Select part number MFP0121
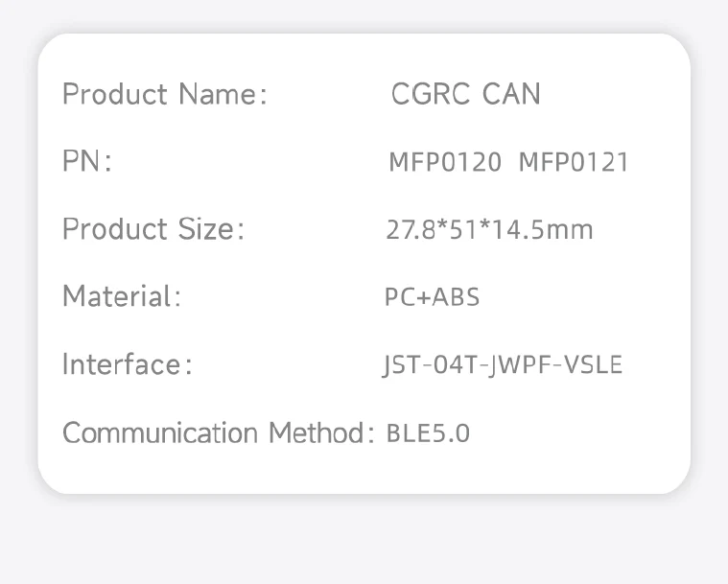The image size is (728, 584). (x=574, y=162)
